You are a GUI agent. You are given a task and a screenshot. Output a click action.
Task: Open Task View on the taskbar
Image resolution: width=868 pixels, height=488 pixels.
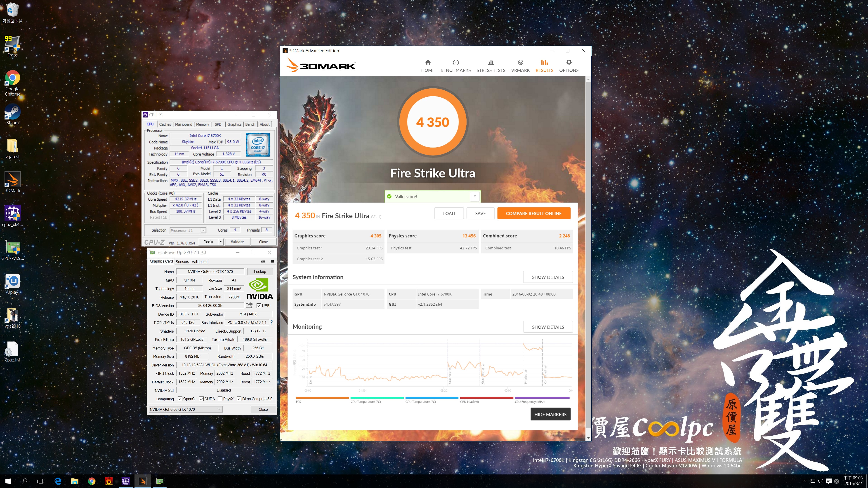click(40, 481)
